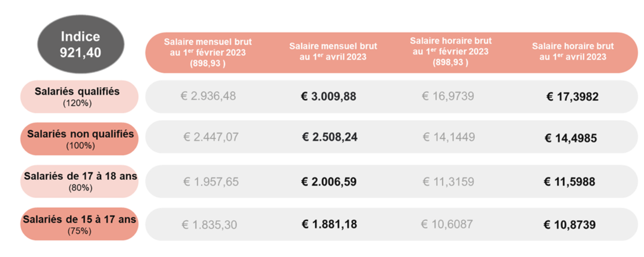Click the € 2.006,59 monthly salary value
The height and width of the screenshot is (257, 644).
(329, 181)
